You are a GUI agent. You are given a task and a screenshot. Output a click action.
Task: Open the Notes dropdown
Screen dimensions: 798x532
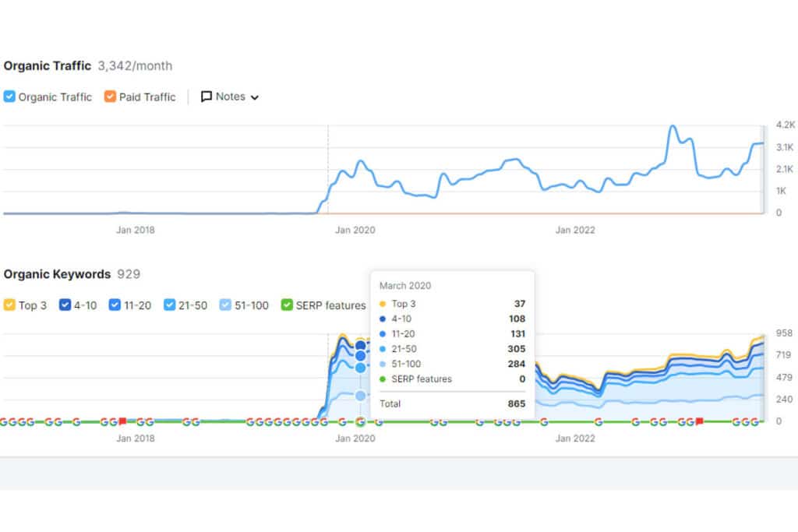click(x=230, y=97)
